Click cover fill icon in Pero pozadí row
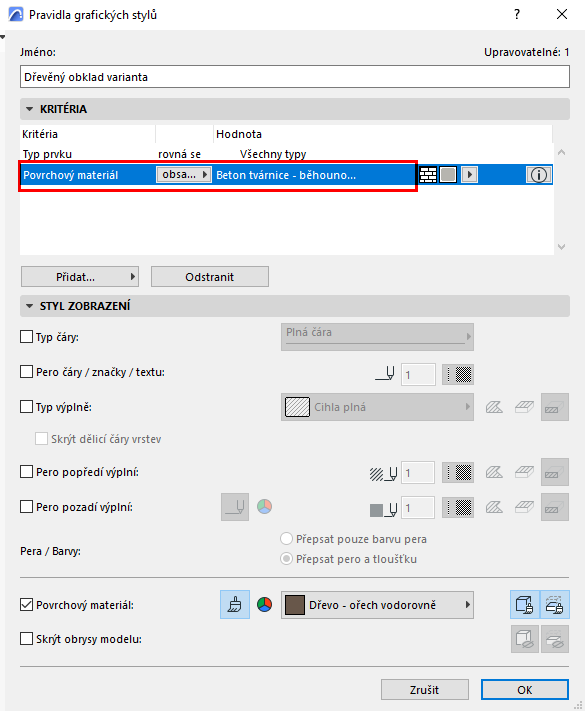585x711 pixels. point(524,507)
